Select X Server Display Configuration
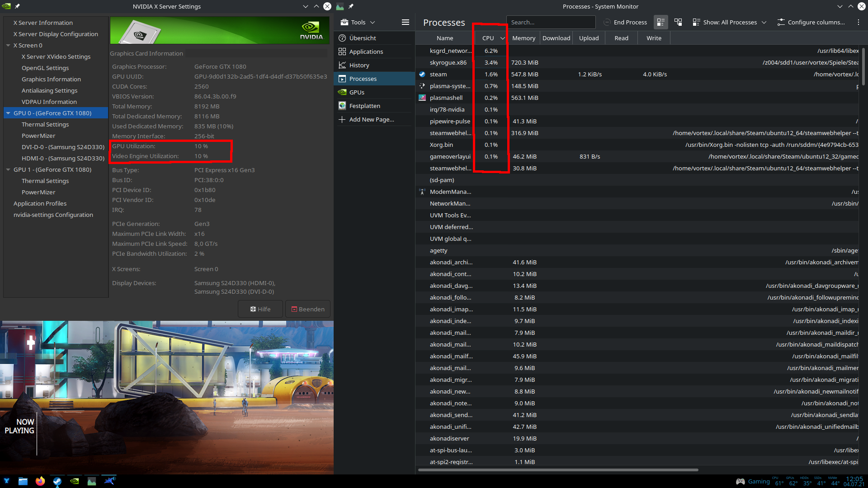 56,34
